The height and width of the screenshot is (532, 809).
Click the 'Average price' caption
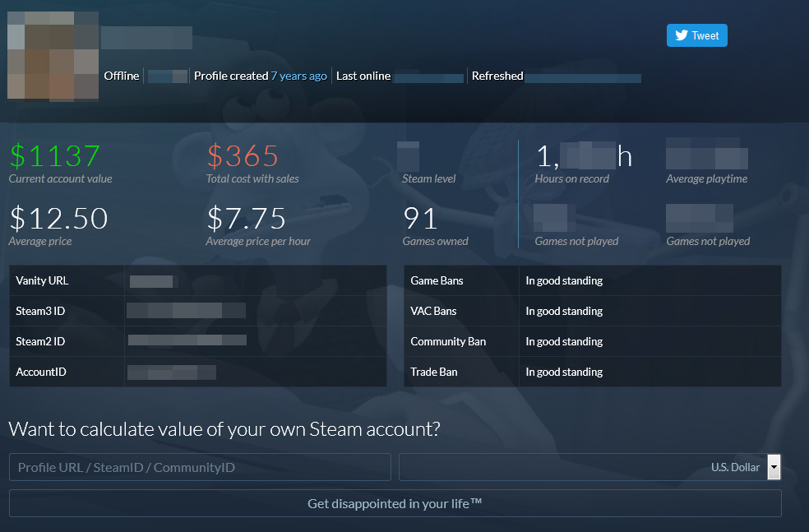(x=39, y=242)
